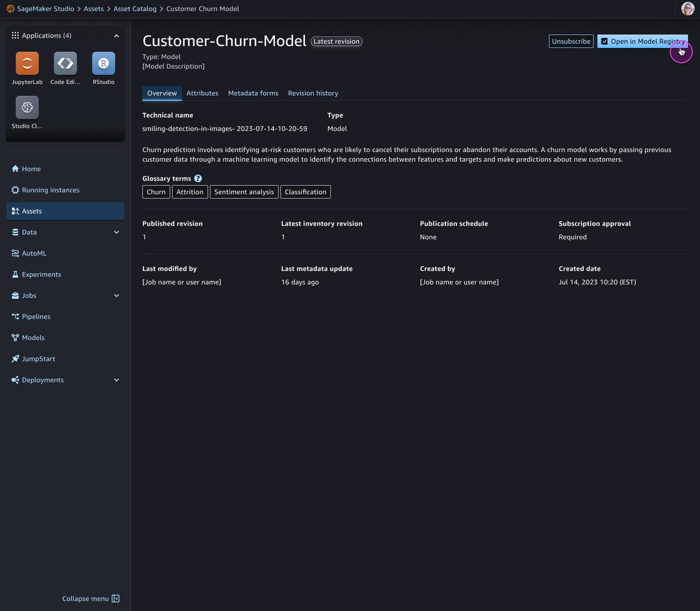The width and height of the screenshot is (700, 611).
Task: Go to Asset Catalog breadcrumb
Action: [x=135, y=9]
